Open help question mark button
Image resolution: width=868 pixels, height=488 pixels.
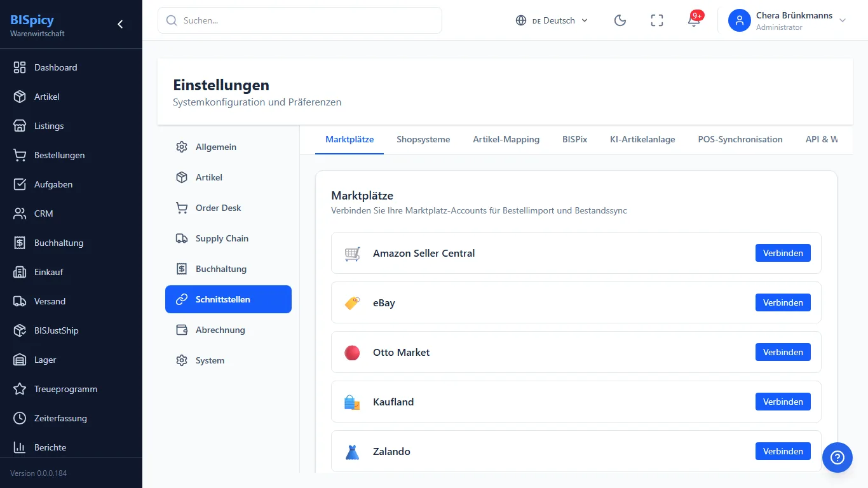pyautogui.click(x=837, y=457)
